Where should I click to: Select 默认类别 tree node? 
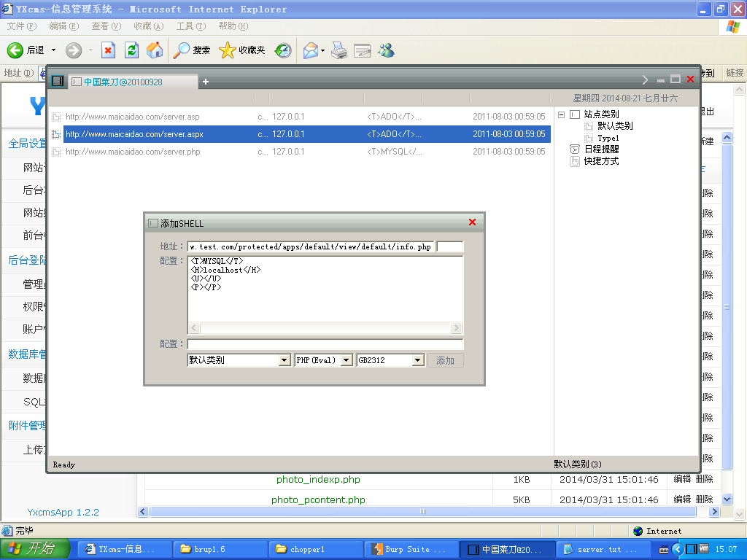tap(615, 125)
